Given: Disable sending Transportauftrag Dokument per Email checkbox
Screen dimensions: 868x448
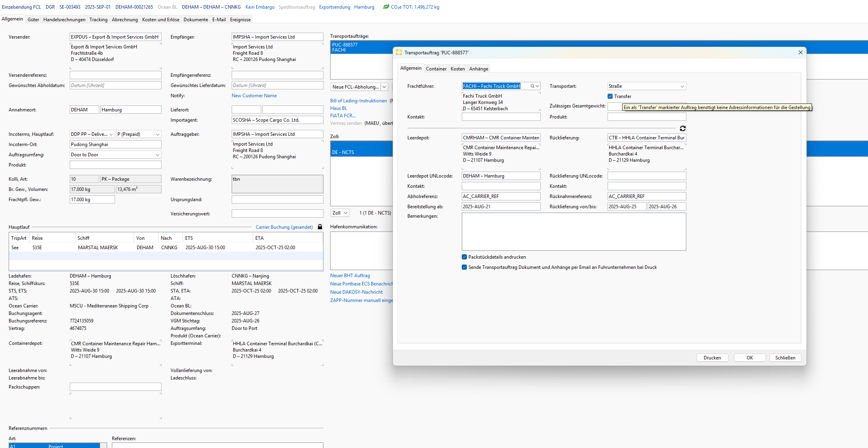Looking at the screenshot, I should [465, 267].
